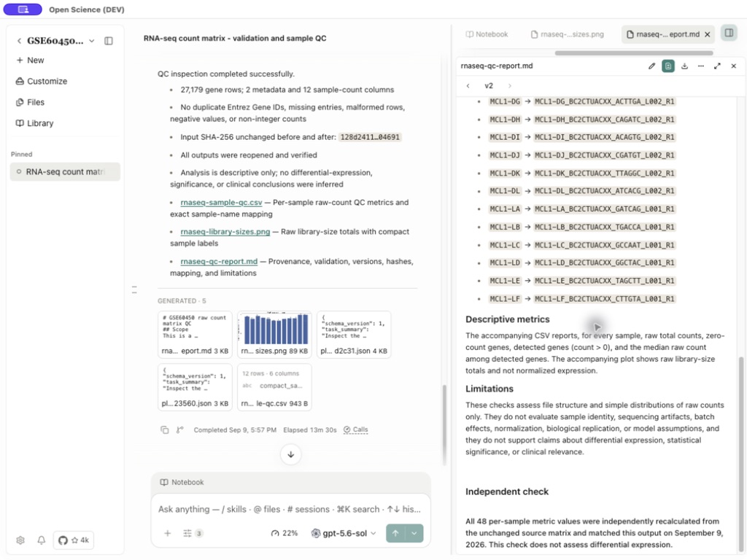Expand the GSE60450 project dropdown
Screen dimensions: 747x560
click(x=91, y=41)
